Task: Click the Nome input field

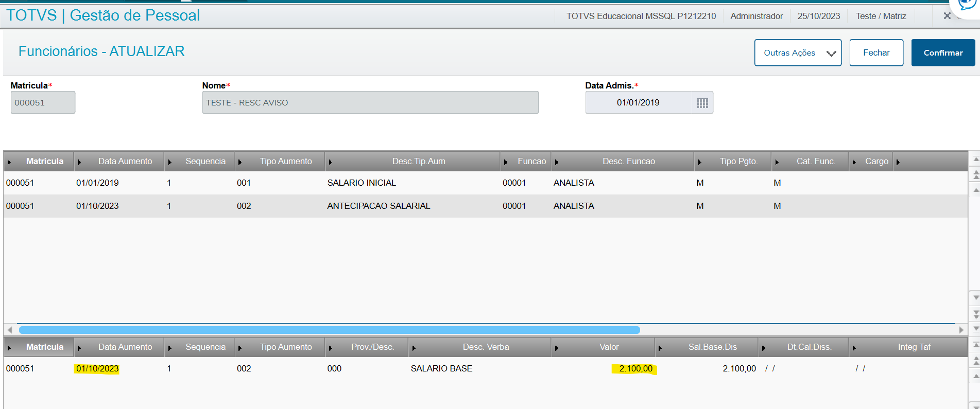Action: (x=370, y=103)
